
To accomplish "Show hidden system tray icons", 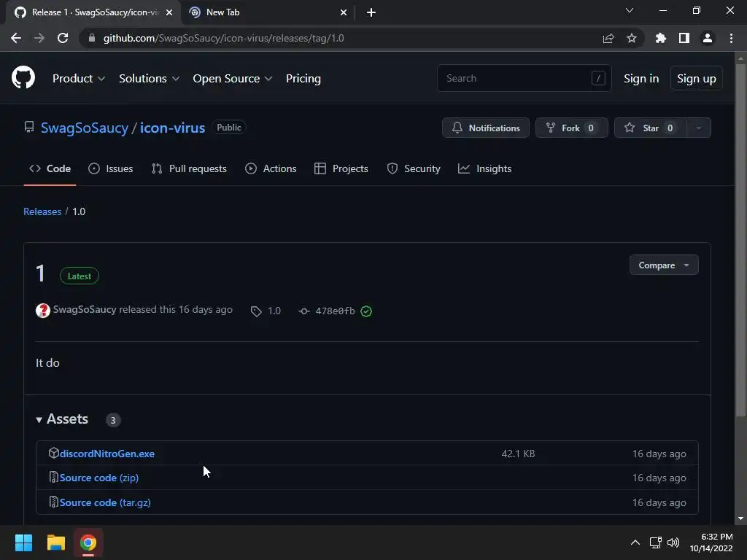I will [635, 542].
